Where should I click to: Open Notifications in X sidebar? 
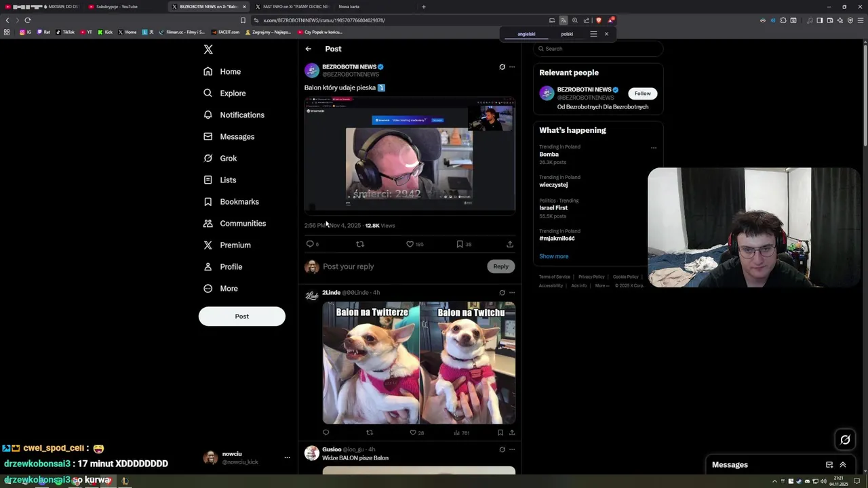tap(234, 115)
